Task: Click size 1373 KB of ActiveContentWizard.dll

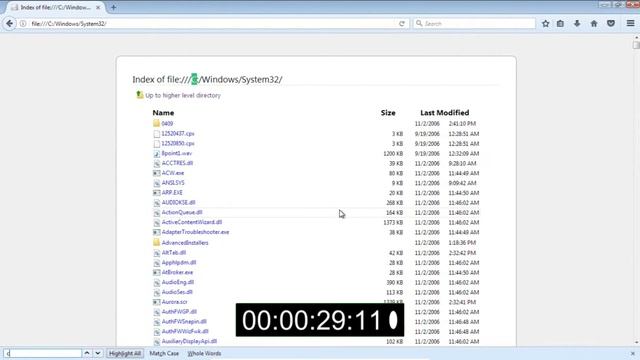Action: [x=393, y=222]
